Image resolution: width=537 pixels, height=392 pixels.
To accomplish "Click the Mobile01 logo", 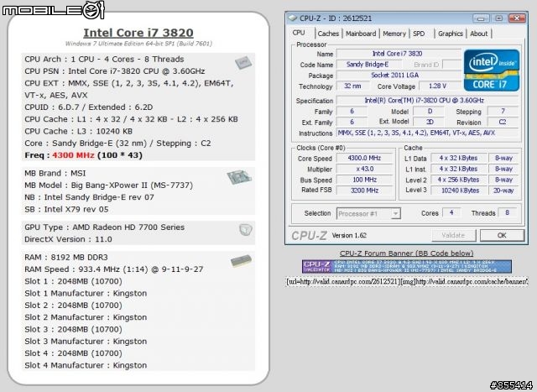I will [53, 10].
